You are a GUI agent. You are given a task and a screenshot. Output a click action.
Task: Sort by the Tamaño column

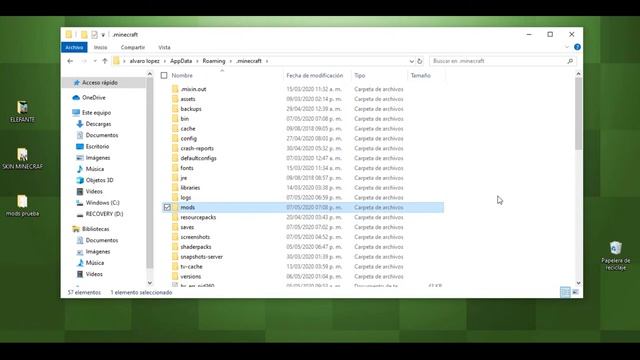[x=420, y=76]
